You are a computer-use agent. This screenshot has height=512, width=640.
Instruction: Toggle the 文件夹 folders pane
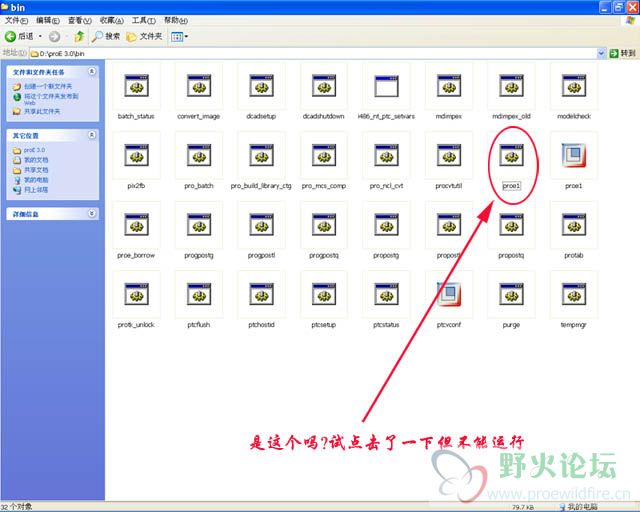[144, 36]
